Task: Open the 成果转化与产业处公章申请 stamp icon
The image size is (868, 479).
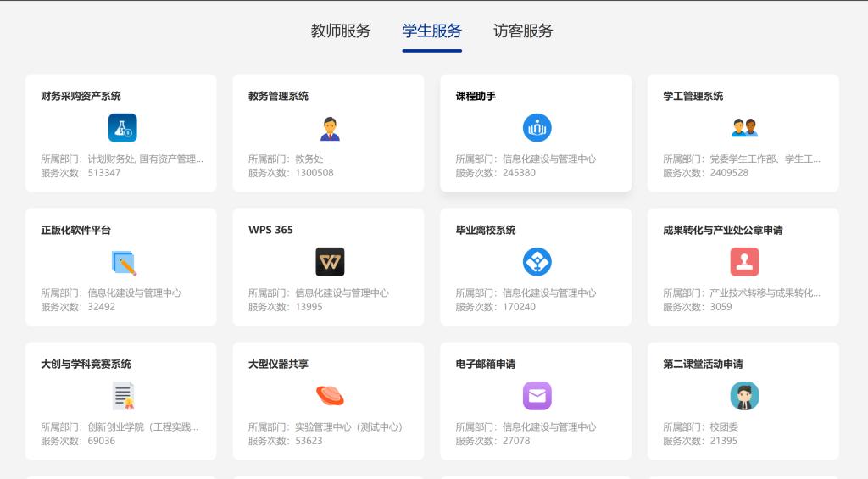Action: [744, 262]
